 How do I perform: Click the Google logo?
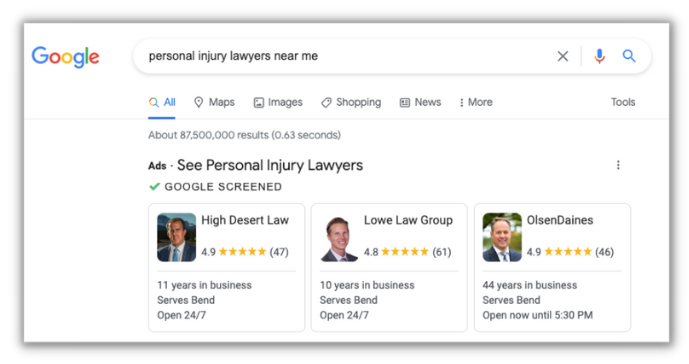[65, 57]
